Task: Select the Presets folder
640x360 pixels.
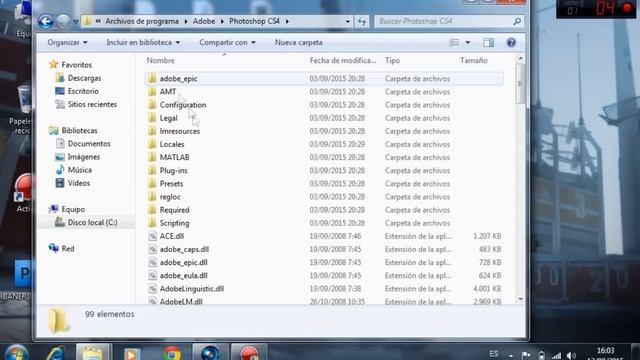Action: (x=171, y=184)
